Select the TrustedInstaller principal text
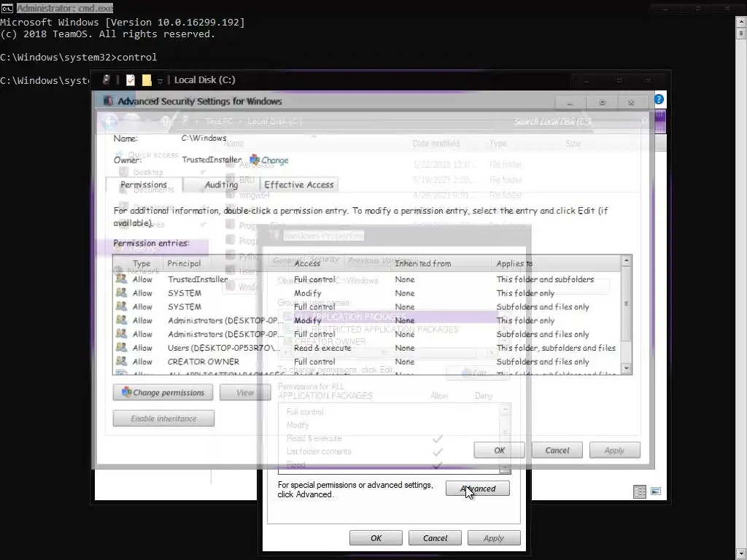This screenshot has height=560, width=747. tap(198, 279)
